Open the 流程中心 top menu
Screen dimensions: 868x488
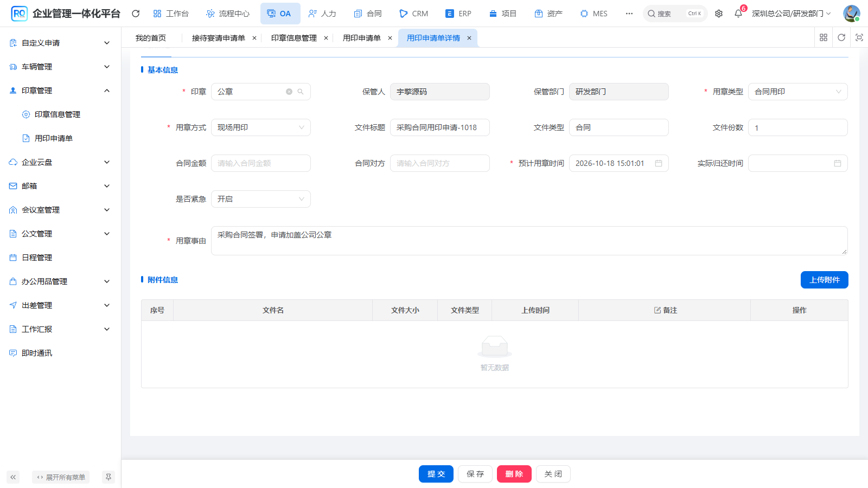[x=228, y=14]
